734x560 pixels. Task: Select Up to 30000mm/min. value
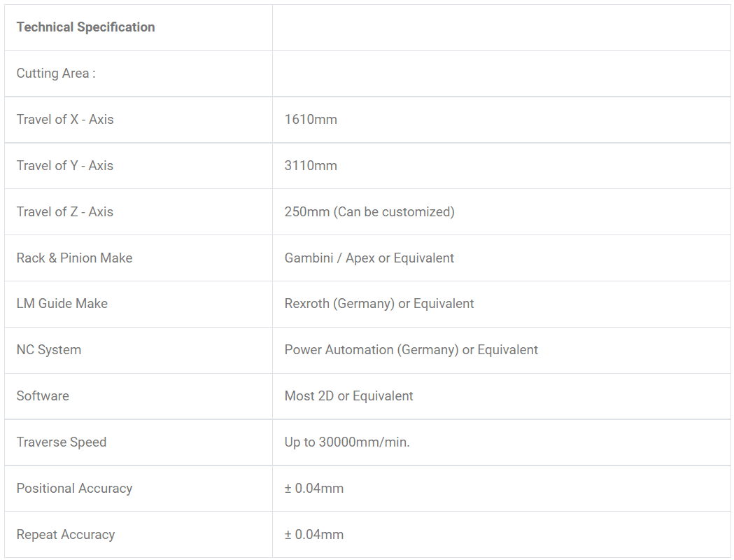347,442
